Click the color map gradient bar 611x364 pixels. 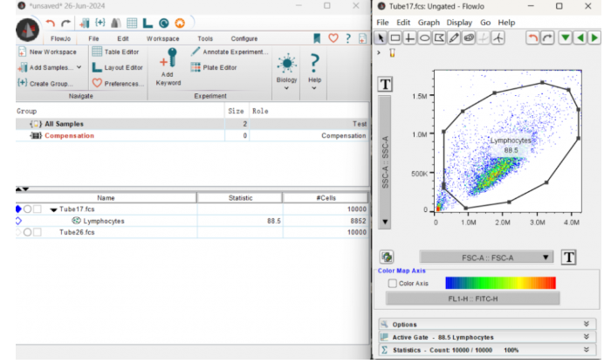coord(500,283)
